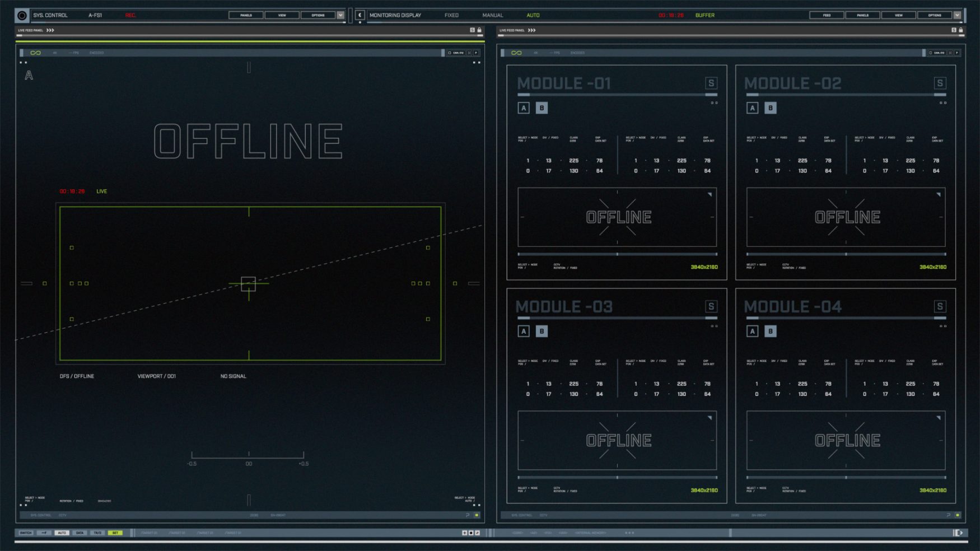The width and height of the screenshot is (980, 551).
Task: Toggle channel B on MODULE -03
Action: (542, 331)
